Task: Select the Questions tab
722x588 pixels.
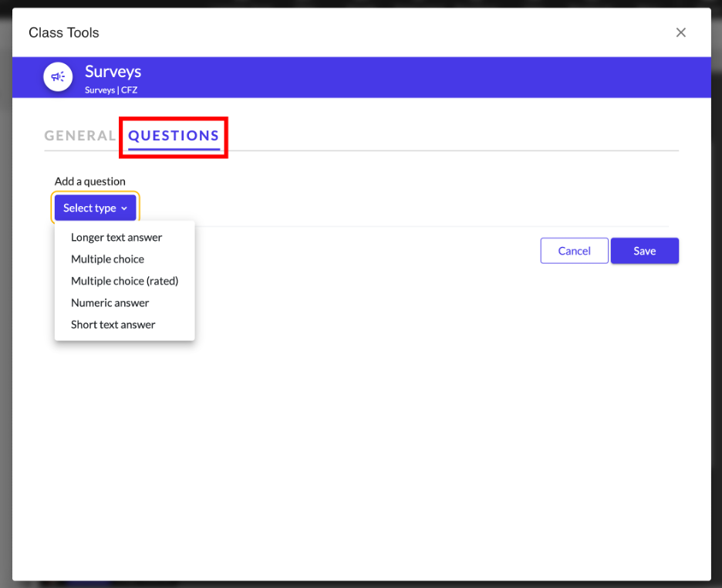Action: (x=174, y=136)
